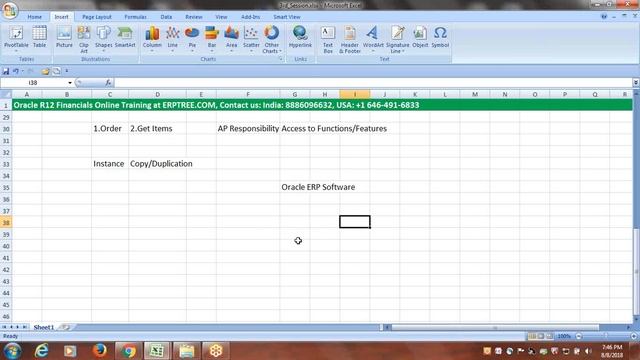640x360 pixels.
Task: Click cell with '2.Get Items'
Action: [157, 129]
